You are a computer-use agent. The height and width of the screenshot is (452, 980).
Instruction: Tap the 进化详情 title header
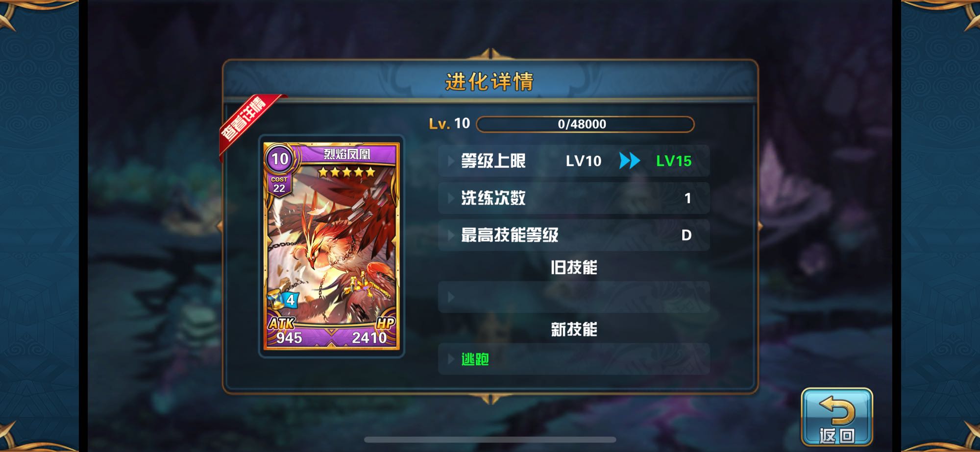(489, 81)
